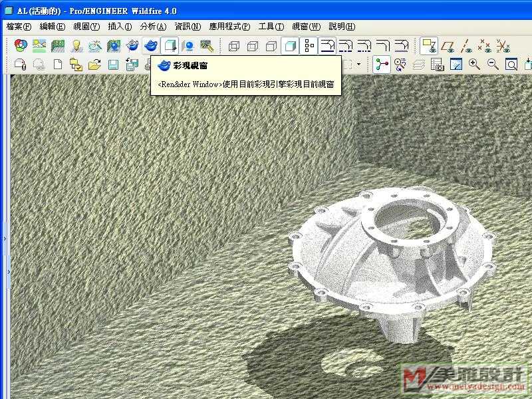The image size is (532, 399).
Task: Select No Hidden display mode
Action: (271, 46)
